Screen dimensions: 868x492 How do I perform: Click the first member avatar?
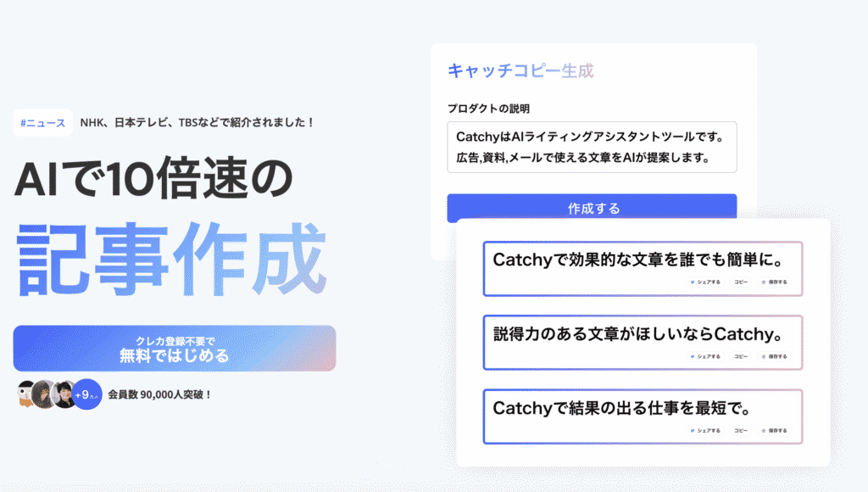point(25,394)
